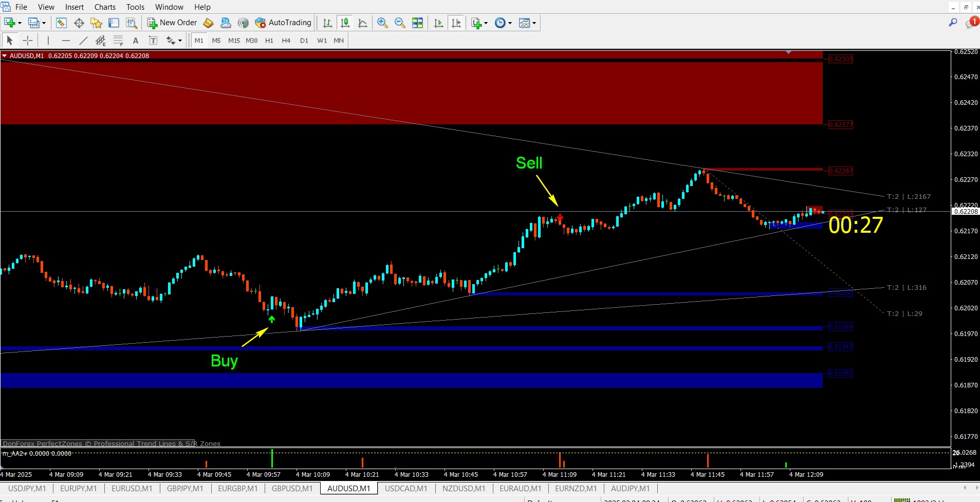
Task: Switch chart to line chart view
Action: click(x=363, y=23)
